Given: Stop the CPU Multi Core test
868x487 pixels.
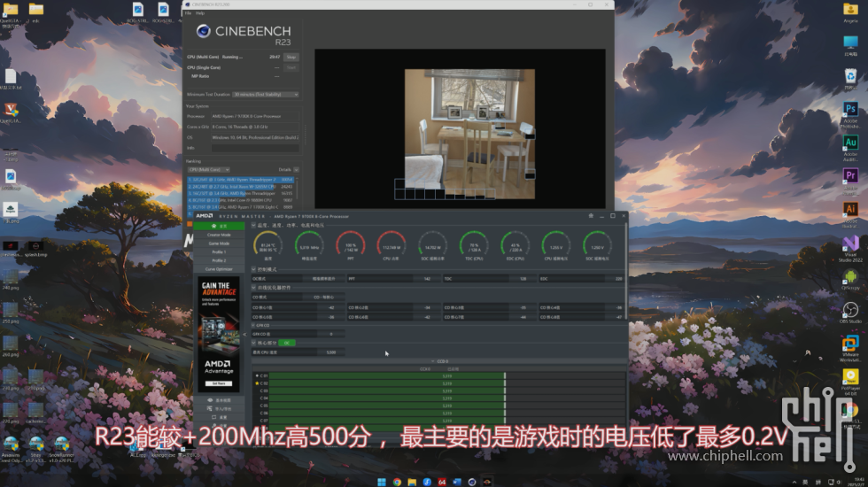Looking at the screenshot, I should [291, 57].
